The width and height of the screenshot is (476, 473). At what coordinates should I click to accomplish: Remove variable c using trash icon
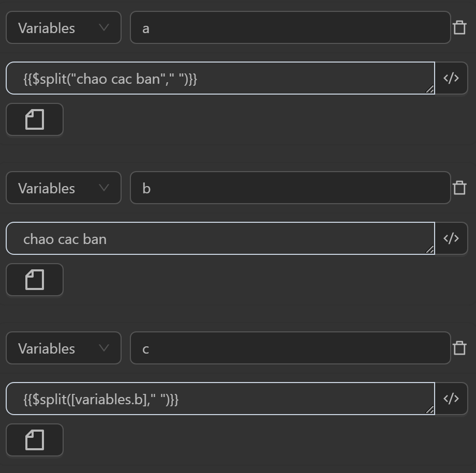pos(459,348)
